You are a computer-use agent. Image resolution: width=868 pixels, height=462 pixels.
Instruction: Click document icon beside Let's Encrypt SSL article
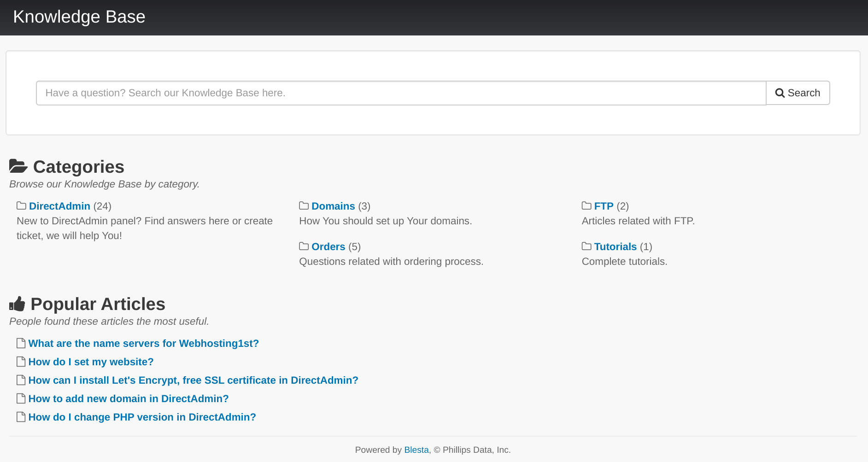click(x=21, y=380)
